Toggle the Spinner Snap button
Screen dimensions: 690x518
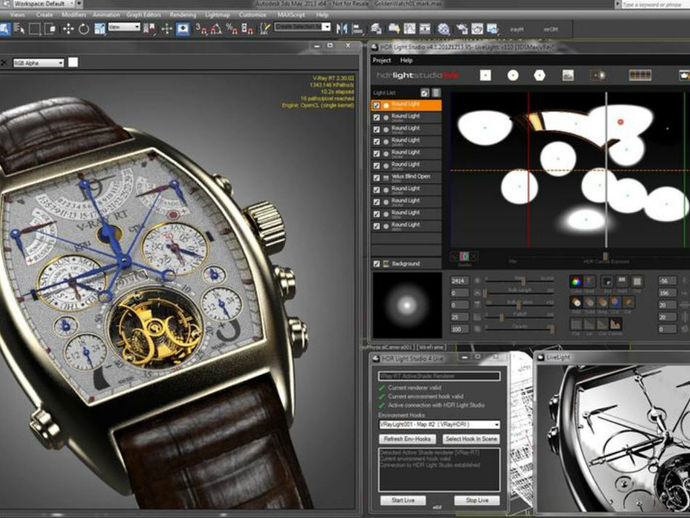[248, 29]
